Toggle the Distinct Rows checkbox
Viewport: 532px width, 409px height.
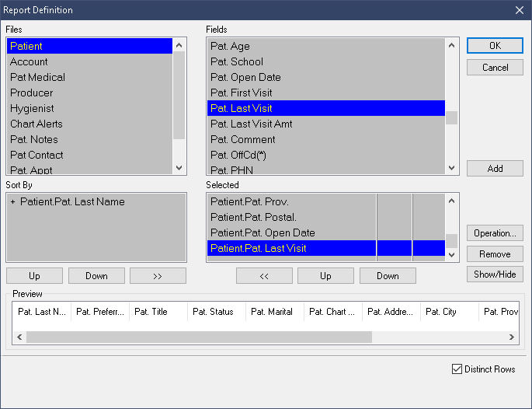(457, 369)
